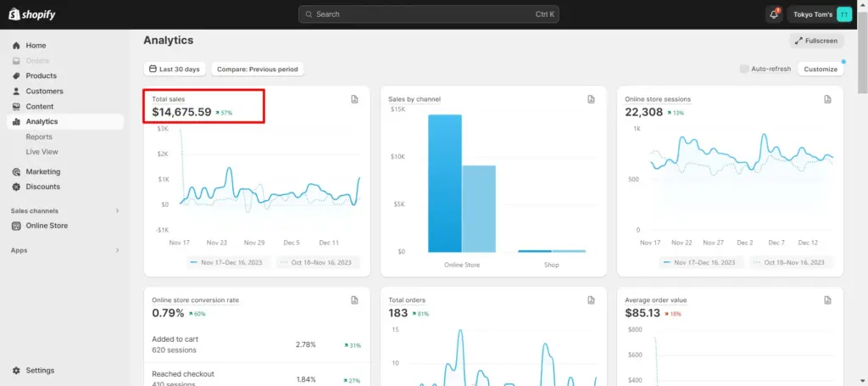The image size is (868, 386).
Task: Expand Sales channels chevron
Action: (117, 211)
